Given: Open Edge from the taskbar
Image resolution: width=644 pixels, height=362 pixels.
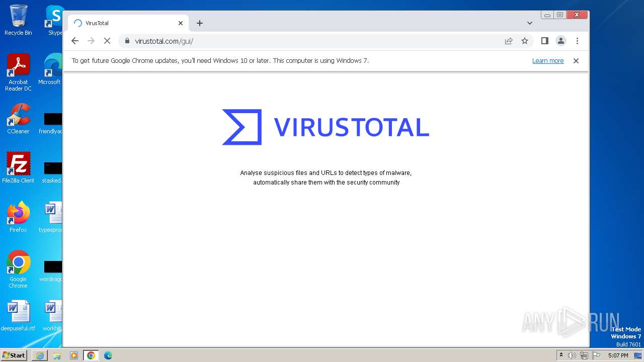Looking at the screenshot, I should coord(108,355).
